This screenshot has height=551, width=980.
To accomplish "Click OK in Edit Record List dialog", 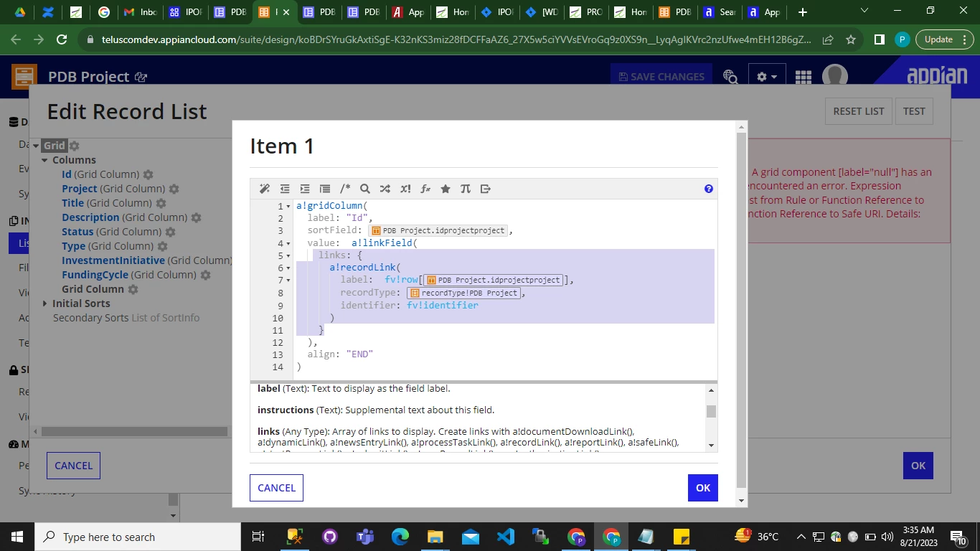I will click(918, 466).
